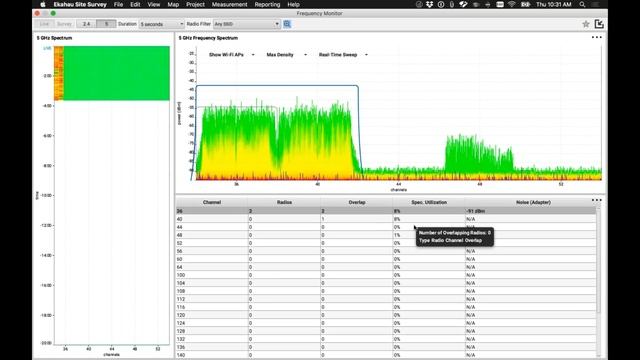Click the star favorite icon in toolbar
The height and width of the screenshot is (360, 640).
pyautogui.click(x=586, y=24)
